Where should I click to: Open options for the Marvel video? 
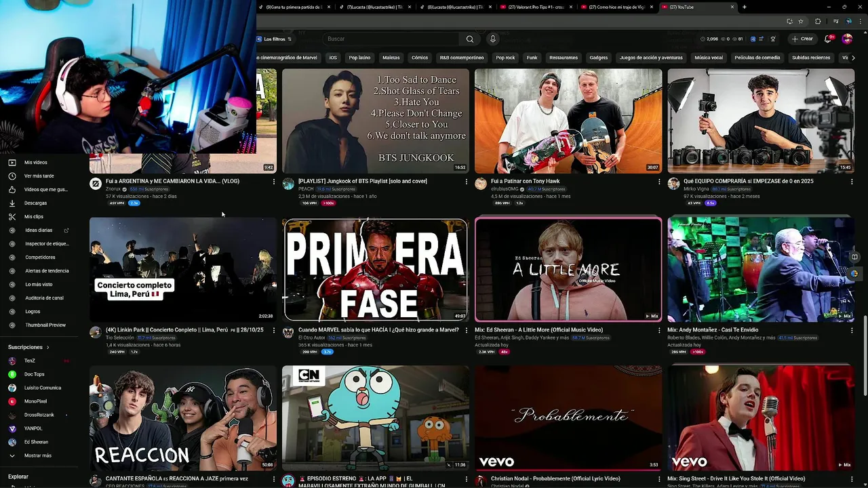click(x=467, y=330)
